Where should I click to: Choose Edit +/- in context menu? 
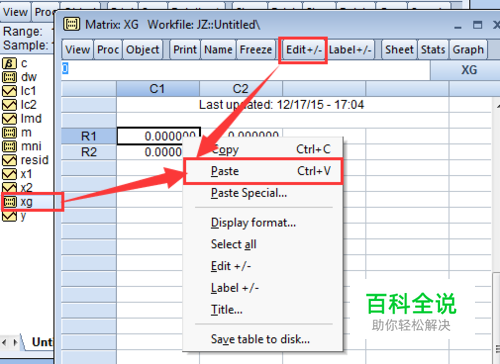pos(263,266)
